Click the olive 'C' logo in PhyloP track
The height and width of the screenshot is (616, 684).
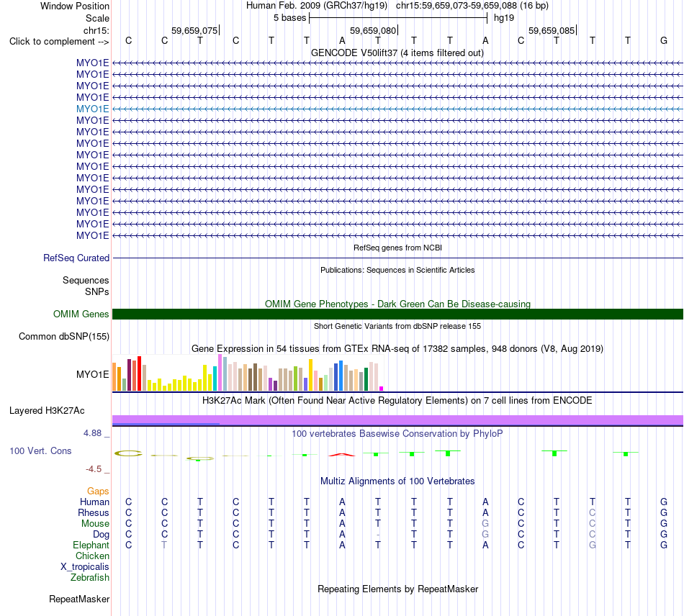click(128, 453)
